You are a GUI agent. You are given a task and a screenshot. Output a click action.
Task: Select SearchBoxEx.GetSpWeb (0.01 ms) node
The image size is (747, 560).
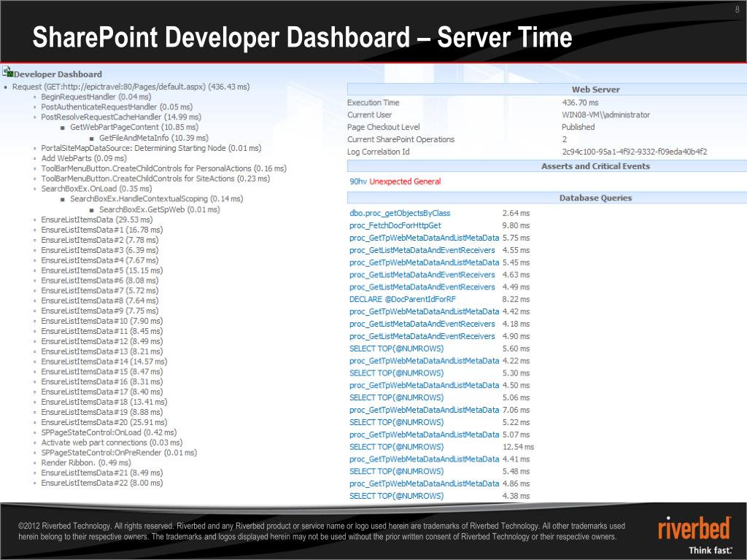click(160, 209)
